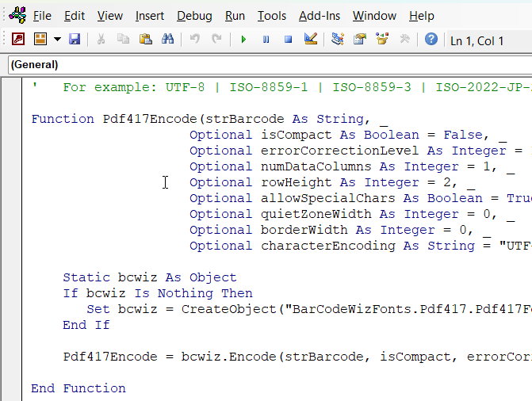Open the Insert menu
532x401 pixels.
[150, 16]
